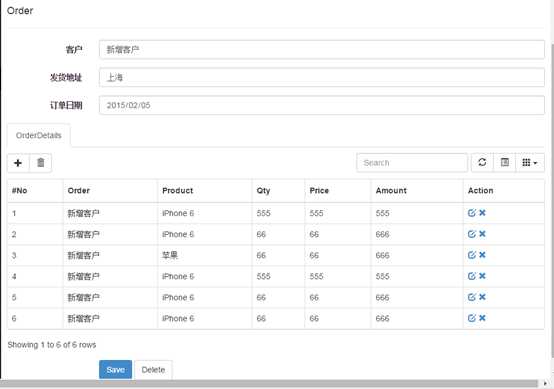
Task: Click the Price column header
Action: (338, 191)
